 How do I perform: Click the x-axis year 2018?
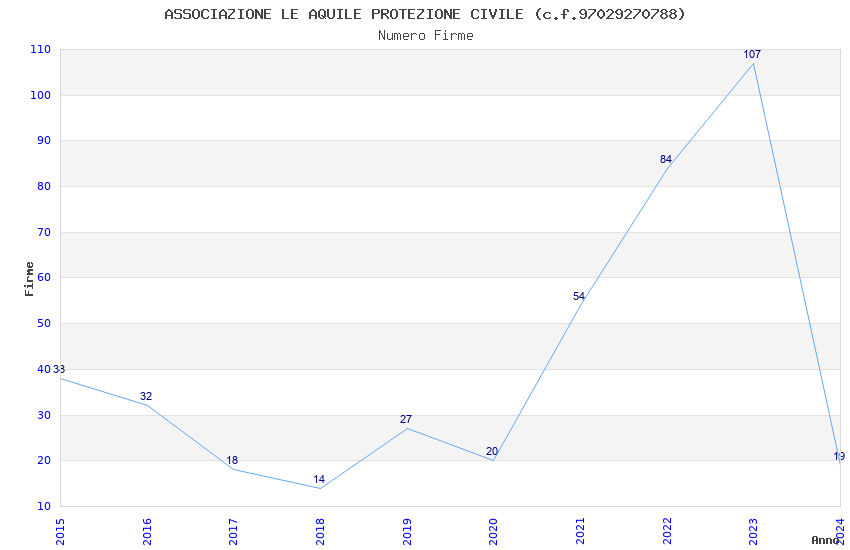(x=320, y=532)
